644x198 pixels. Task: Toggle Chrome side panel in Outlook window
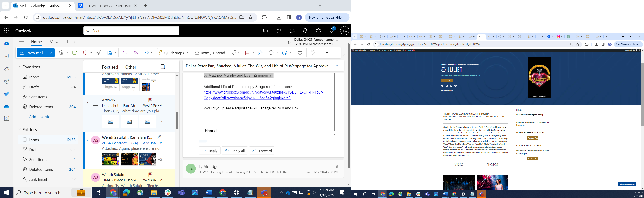[x=289, y=17]
